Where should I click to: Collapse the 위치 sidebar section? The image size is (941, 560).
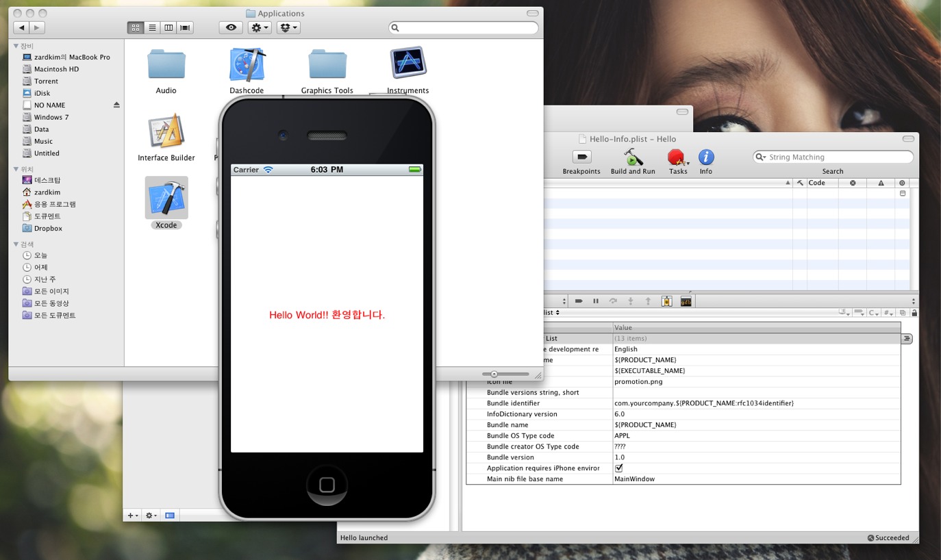click(16, 168)
